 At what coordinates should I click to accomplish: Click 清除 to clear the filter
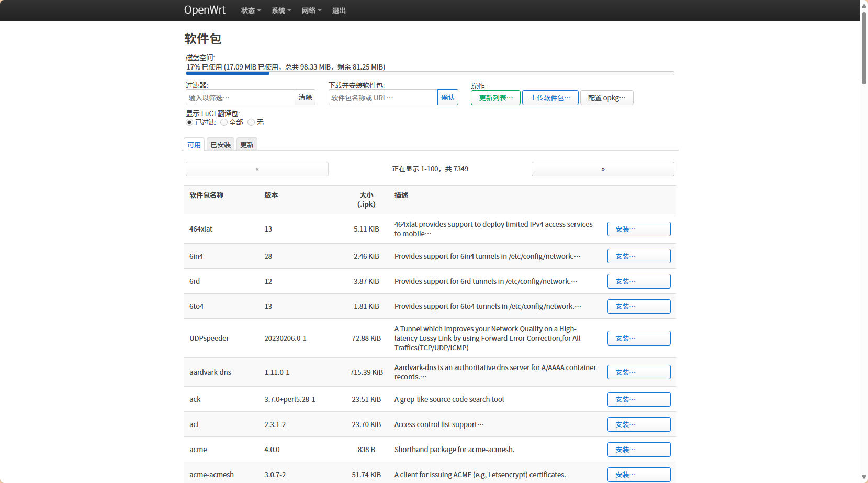(x=305, y=97)
